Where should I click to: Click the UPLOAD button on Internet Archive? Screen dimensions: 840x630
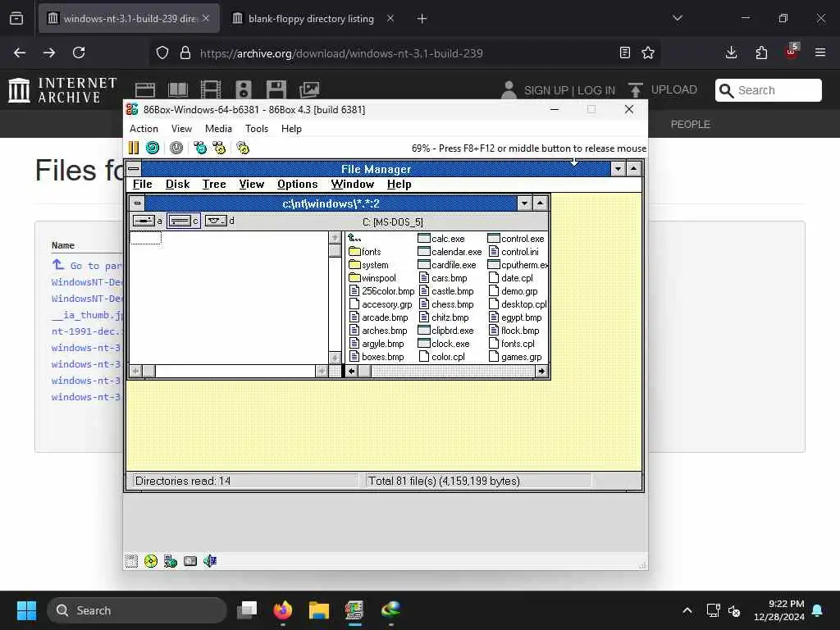663,90
